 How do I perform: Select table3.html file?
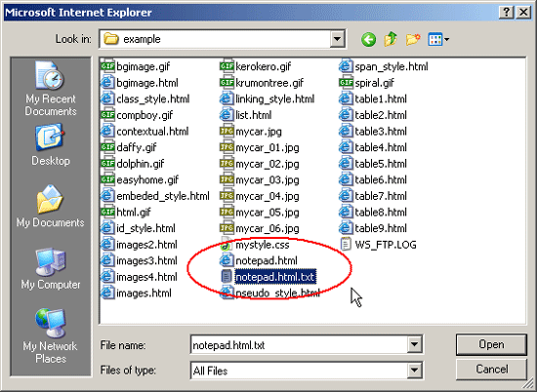pos(373,131)
